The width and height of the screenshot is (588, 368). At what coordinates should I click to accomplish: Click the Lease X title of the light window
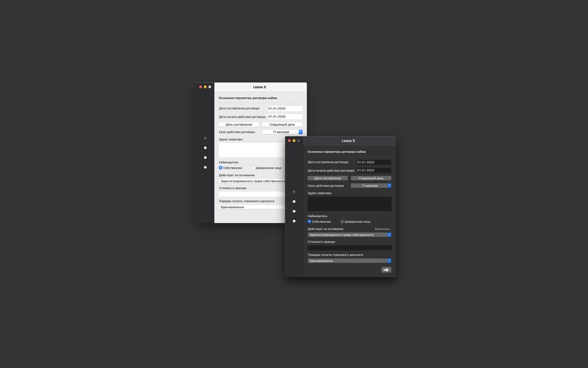click(x=259, y=87)
